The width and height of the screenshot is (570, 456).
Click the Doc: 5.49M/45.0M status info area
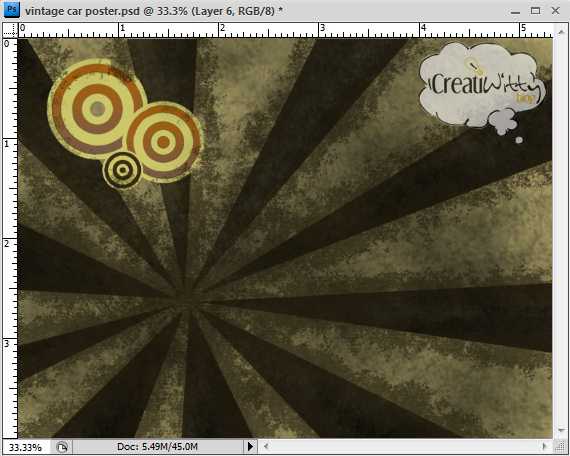[157, 447]
